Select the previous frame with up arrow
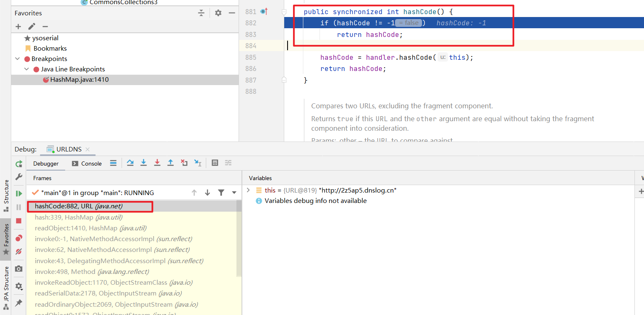The height and width of the screenshot is (315, 644). [194, 193]
